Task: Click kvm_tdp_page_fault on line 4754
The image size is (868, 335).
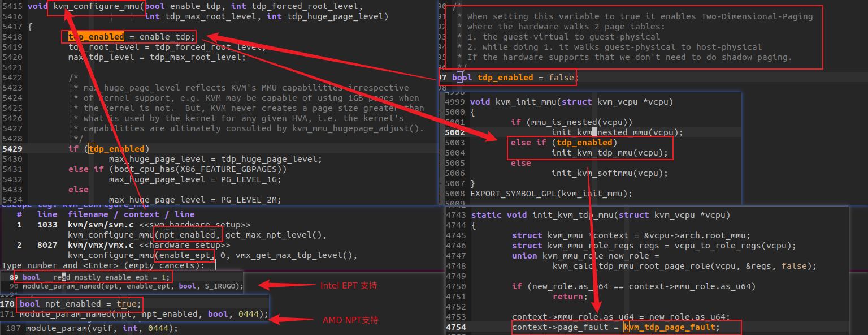Action: 670,327
